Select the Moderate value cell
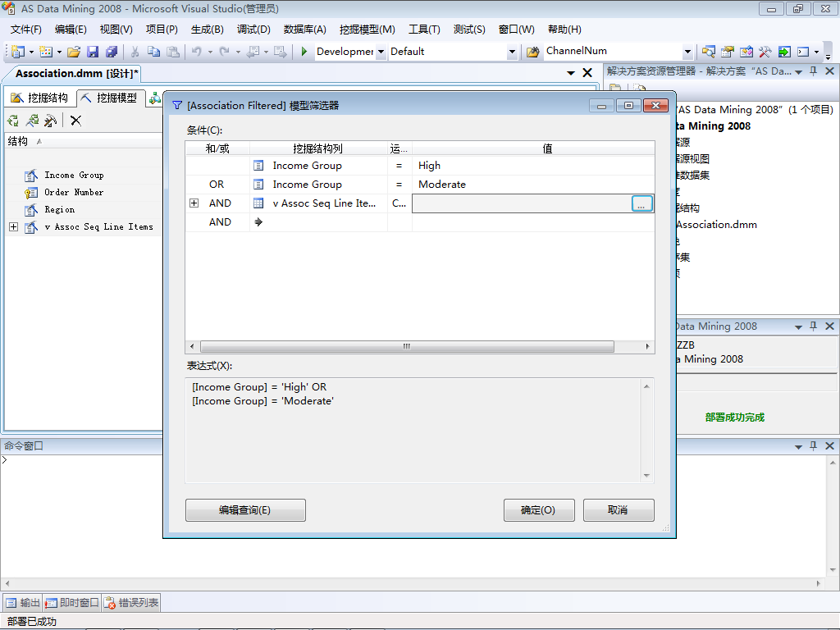Image resolution: width=840 pixels, height=630 pixels. 533,185
